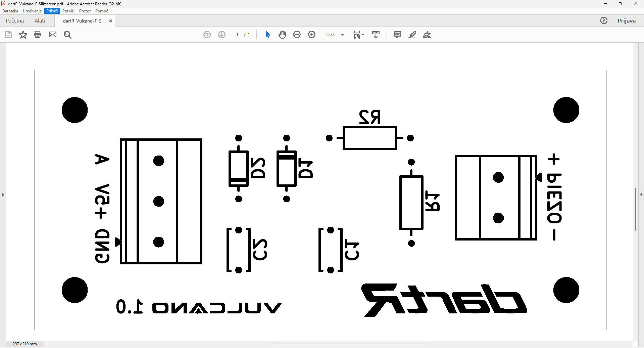644x348 pixels.
Task: Switch to the Početna tab
Action: 15,21
